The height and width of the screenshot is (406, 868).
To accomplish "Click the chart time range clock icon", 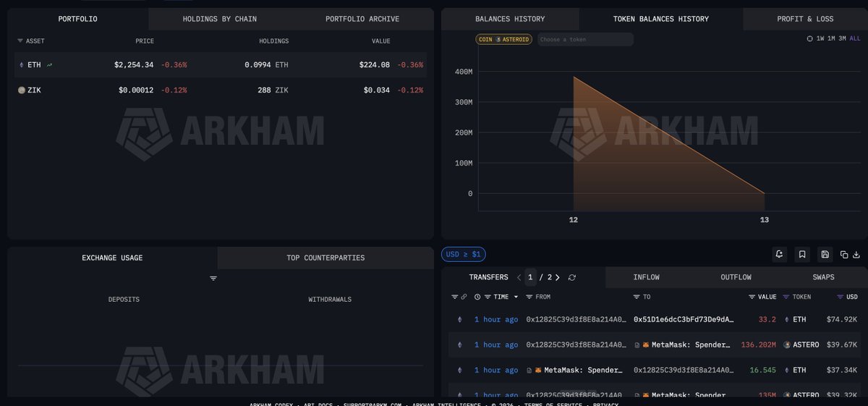I will pos(809,38).
